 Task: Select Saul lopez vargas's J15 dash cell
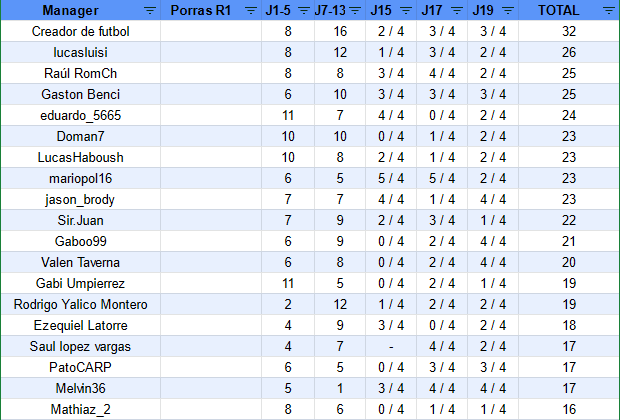click(x=391, y=346)
